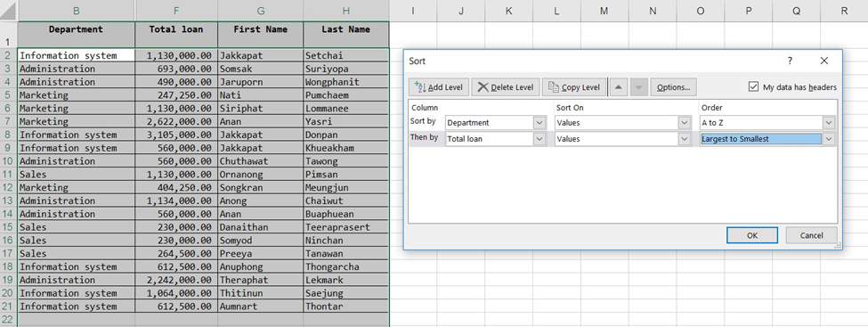Click first name cell Danaithan
This screenshot has width=868, height=327.
click(260, 227)
